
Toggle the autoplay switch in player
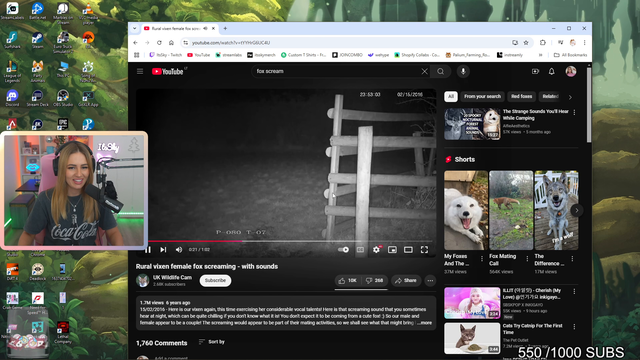pos(343,249)
